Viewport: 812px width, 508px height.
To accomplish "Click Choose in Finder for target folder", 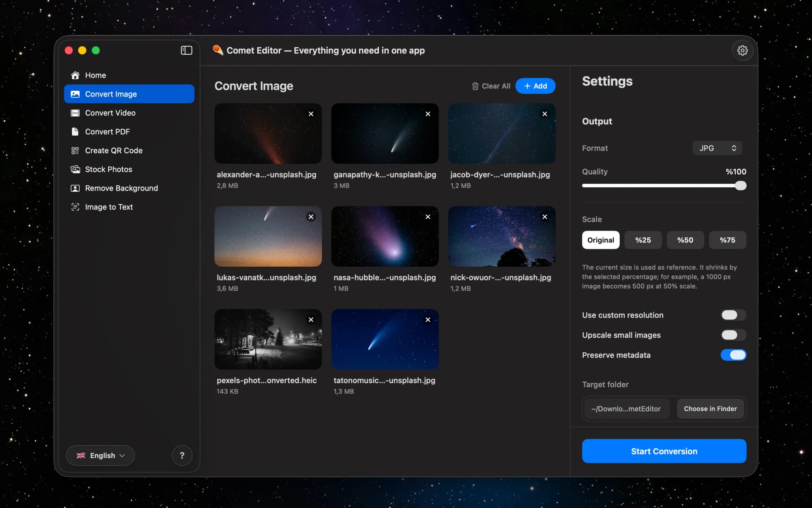I will [710, 408].
